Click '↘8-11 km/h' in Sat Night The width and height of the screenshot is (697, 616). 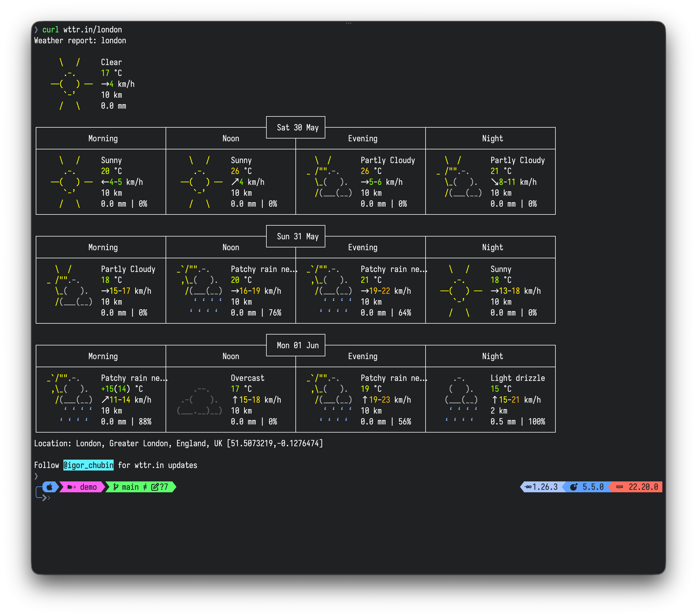click(514, 182)
